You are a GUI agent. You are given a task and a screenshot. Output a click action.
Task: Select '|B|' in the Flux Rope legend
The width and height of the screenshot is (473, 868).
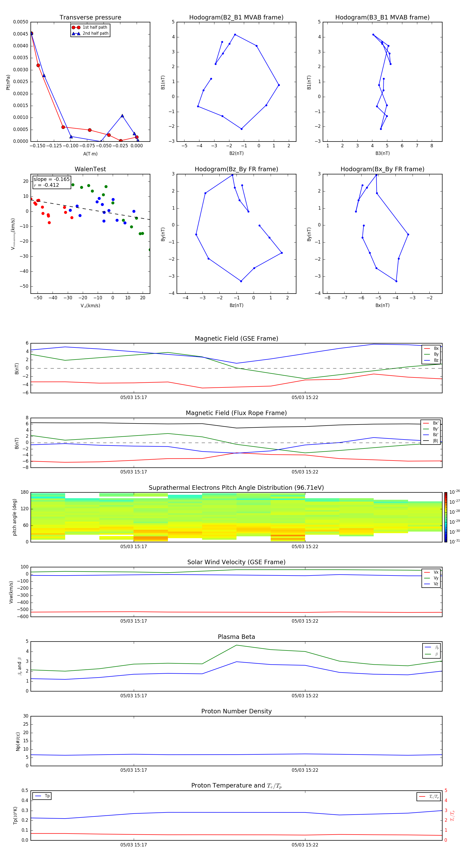point(431,441)
